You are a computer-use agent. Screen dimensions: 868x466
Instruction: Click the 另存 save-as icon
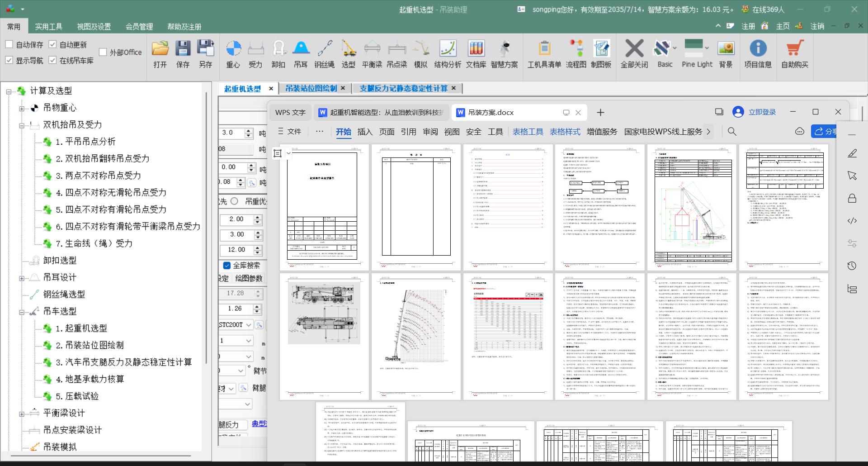pos(206,48)
